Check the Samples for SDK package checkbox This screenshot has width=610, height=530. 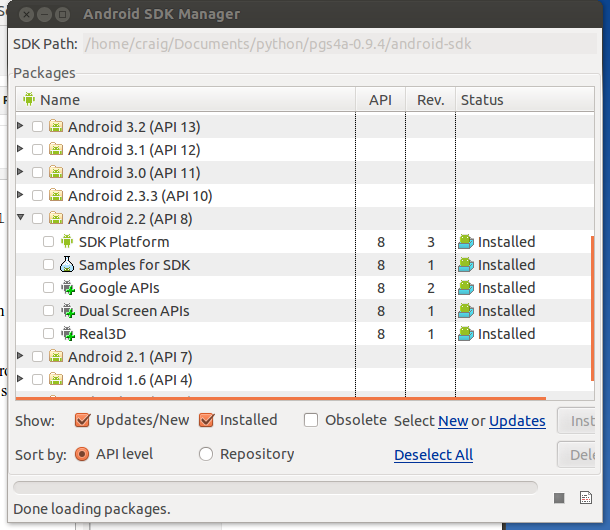(x=48, y=265)
